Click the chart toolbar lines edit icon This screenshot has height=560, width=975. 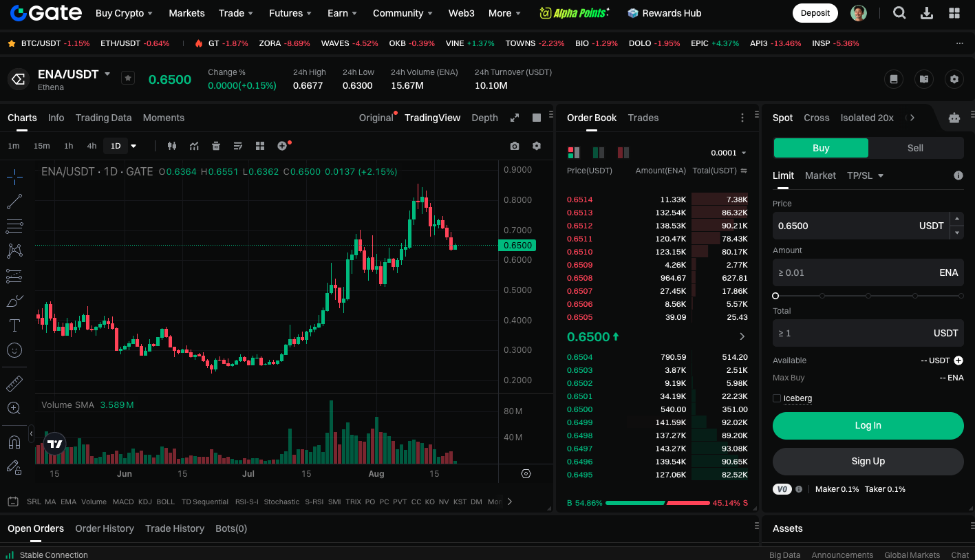pyautogui.click(x=238, y=146)
